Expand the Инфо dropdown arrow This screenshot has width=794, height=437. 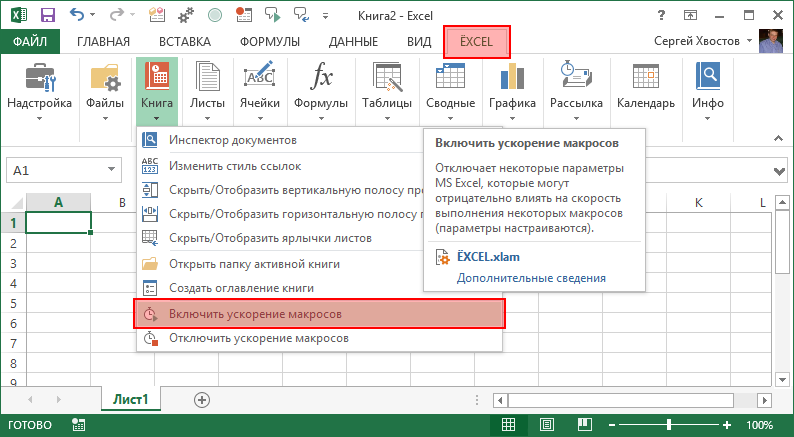[x=707, y=118]
